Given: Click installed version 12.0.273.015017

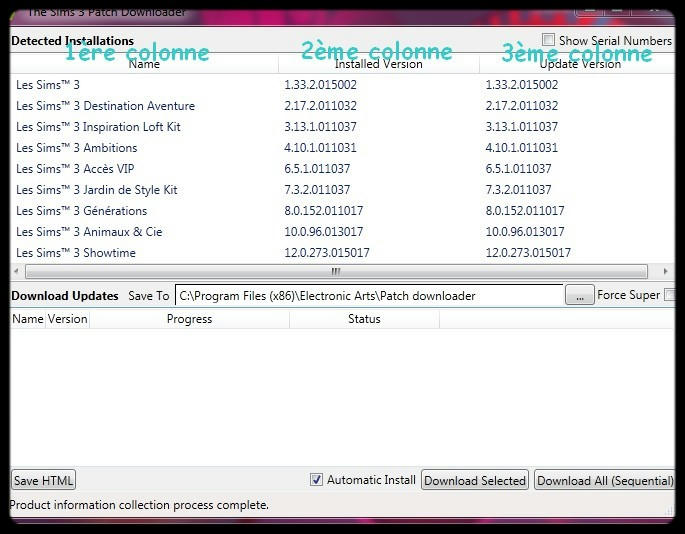Looking at the screenshot, I should [327, 253].
